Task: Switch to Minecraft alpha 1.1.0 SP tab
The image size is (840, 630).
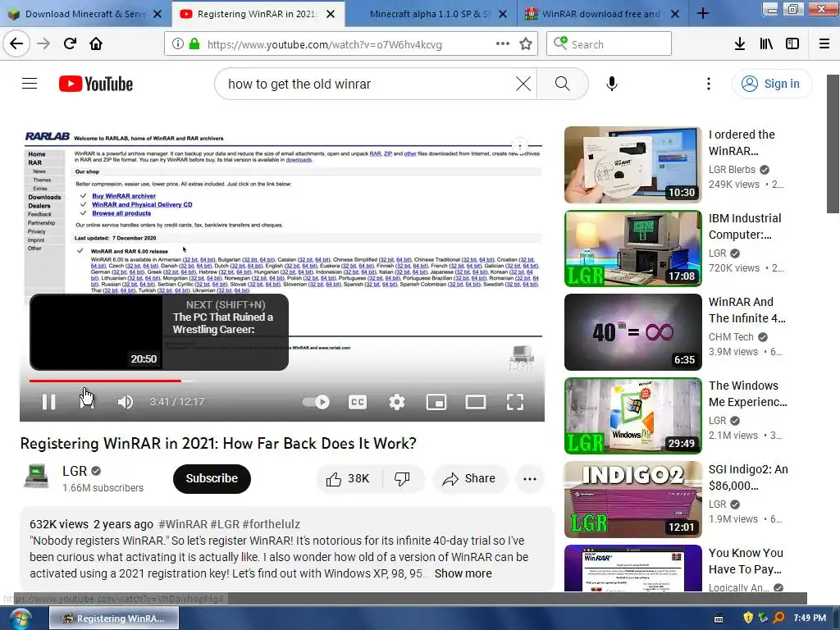Action: tap(430, 14)
